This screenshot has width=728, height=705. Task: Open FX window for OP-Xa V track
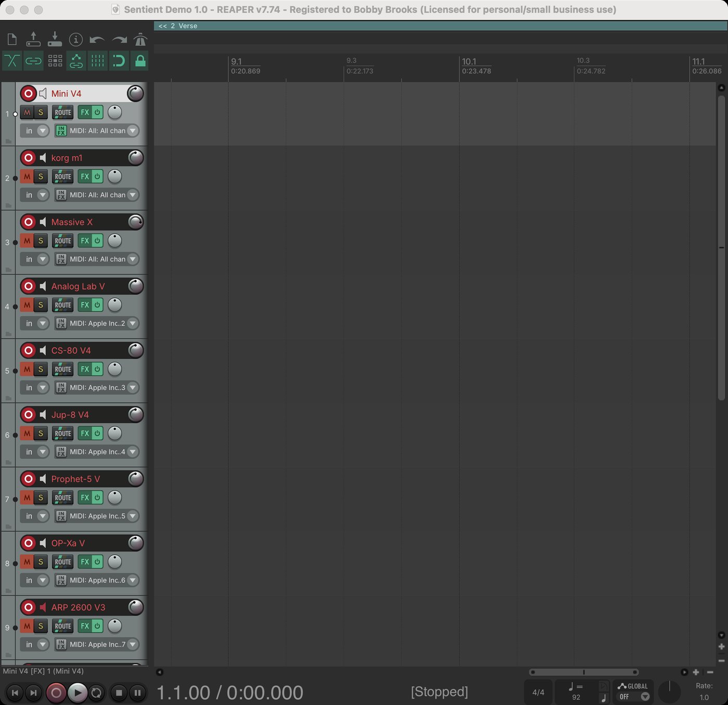tap(85, 562)
